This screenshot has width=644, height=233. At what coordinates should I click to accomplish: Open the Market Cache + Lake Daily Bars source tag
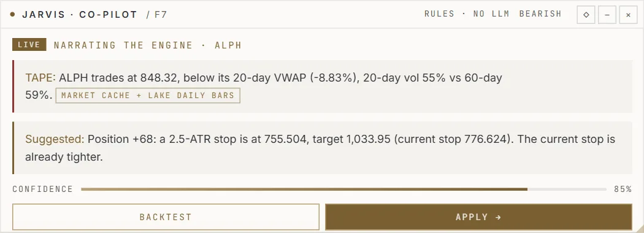point(148,95)
